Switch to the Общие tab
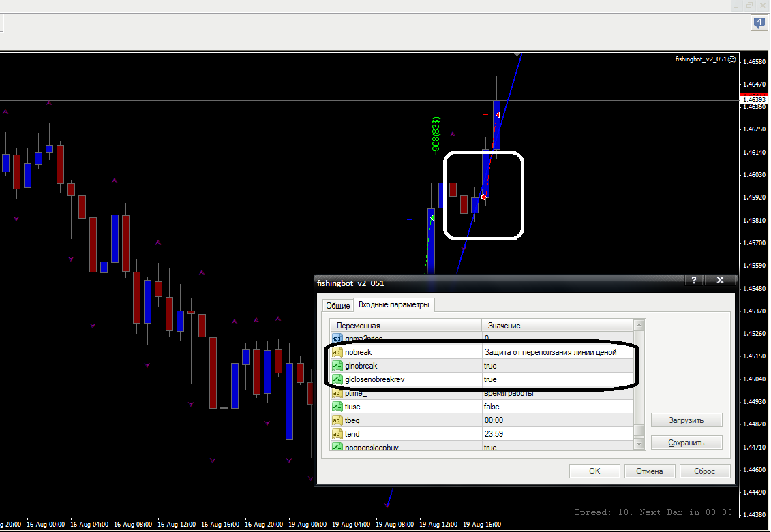The image size is (771, 532). pos(338,306)
